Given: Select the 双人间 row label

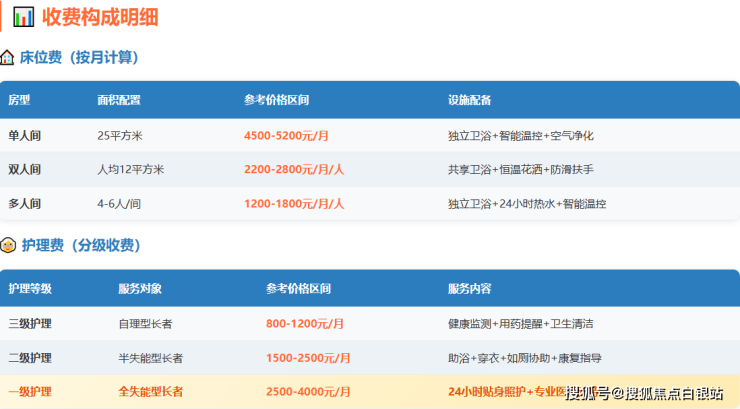Looking at the screenshot, I should pyautogui.click(x=25, y=169).
